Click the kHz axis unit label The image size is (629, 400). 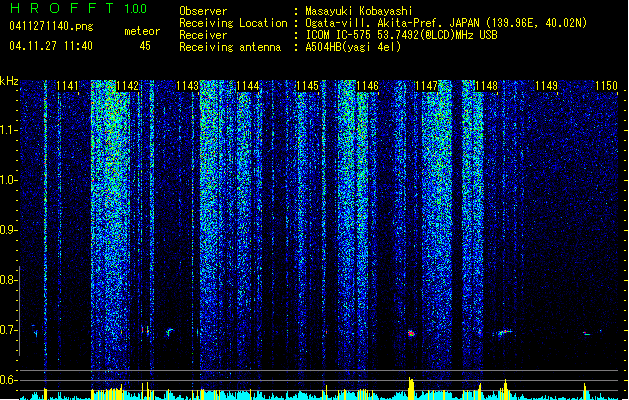(x=9, y=81)
